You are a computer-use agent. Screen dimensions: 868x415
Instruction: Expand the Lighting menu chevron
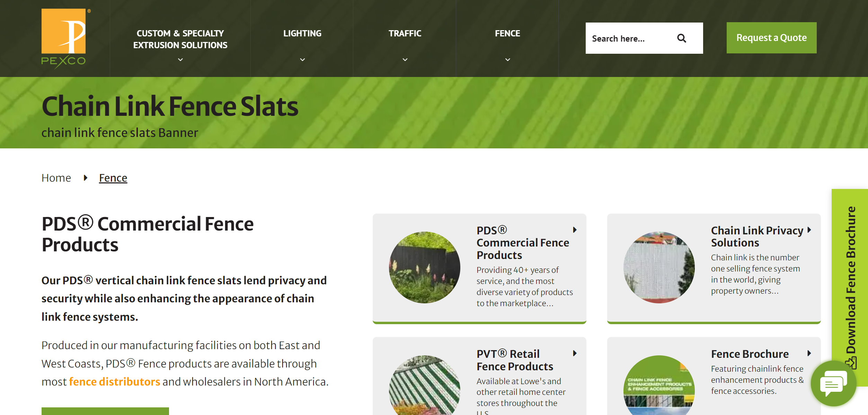pos(302,60)
